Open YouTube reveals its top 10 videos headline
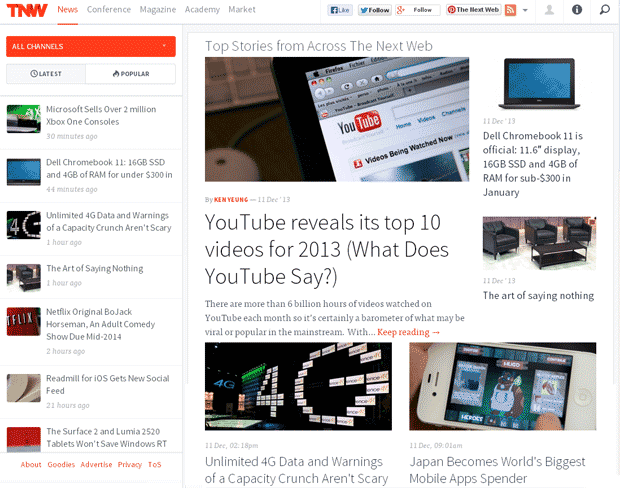620x488 pixels. tap(327, 250)
